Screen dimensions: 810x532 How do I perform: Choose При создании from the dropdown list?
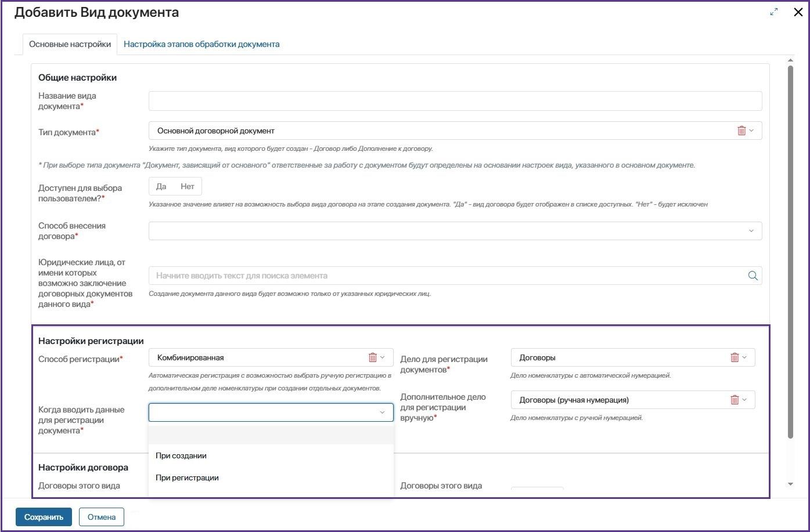click(x=181, y=455)
